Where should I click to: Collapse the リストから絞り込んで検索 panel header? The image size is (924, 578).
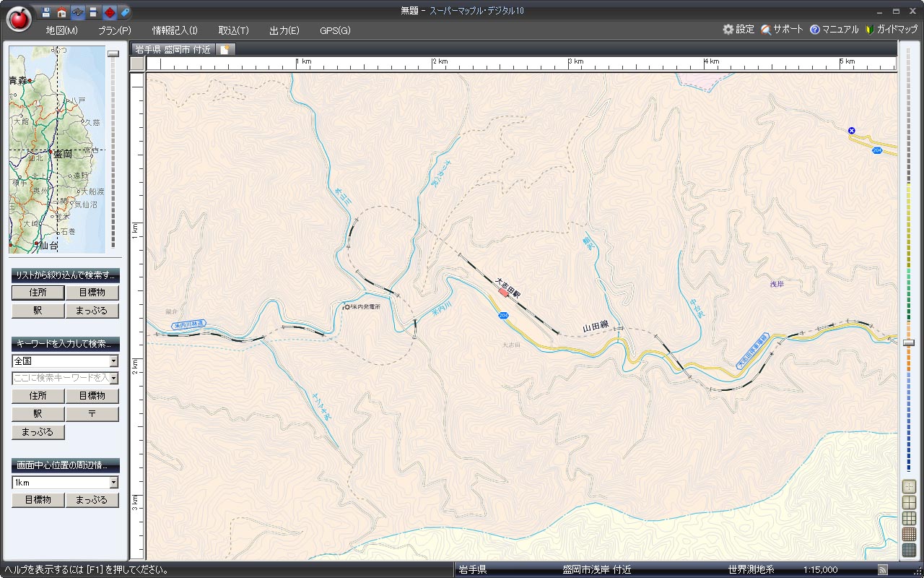click(x=65, y=275)
